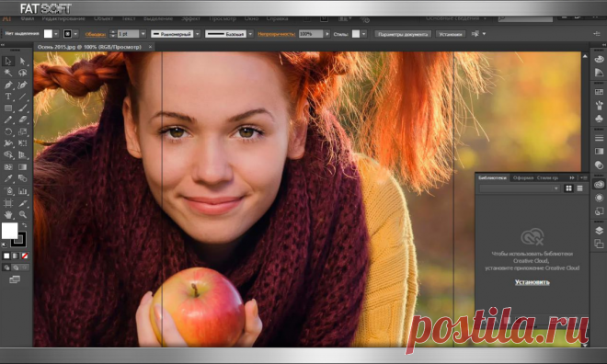Switch to the Библиотеки panel tab
607x364 pixels.
[x=492, y=178]
